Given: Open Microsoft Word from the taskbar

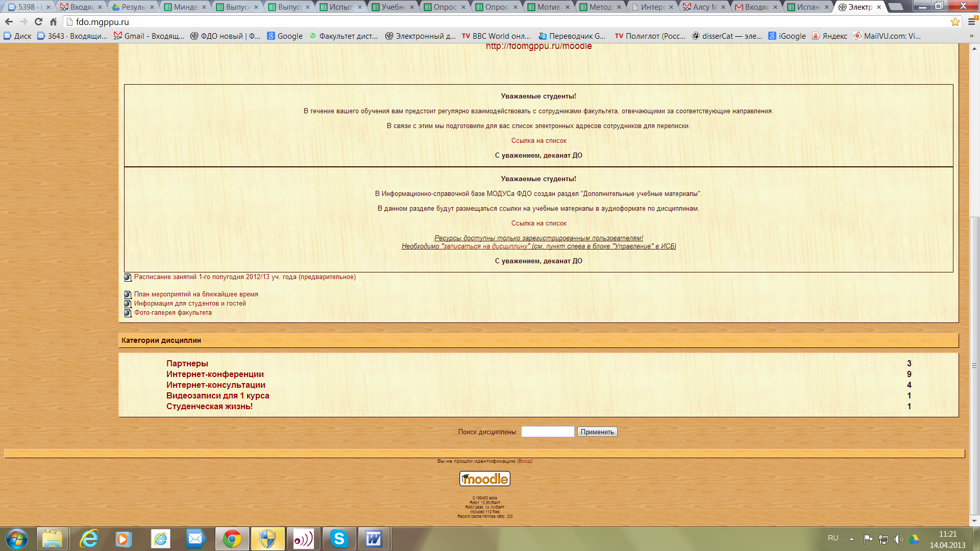Looking at the screenshot, I should [x=374, y=539].
